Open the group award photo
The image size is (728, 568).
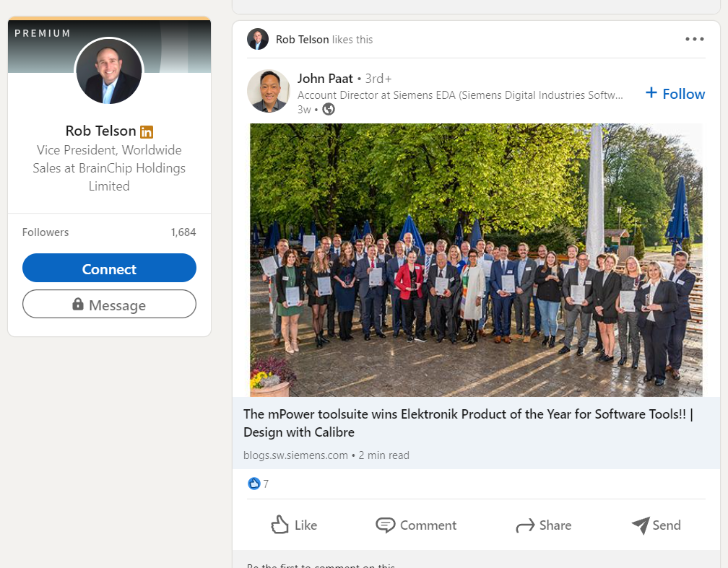tap(476, 260)
